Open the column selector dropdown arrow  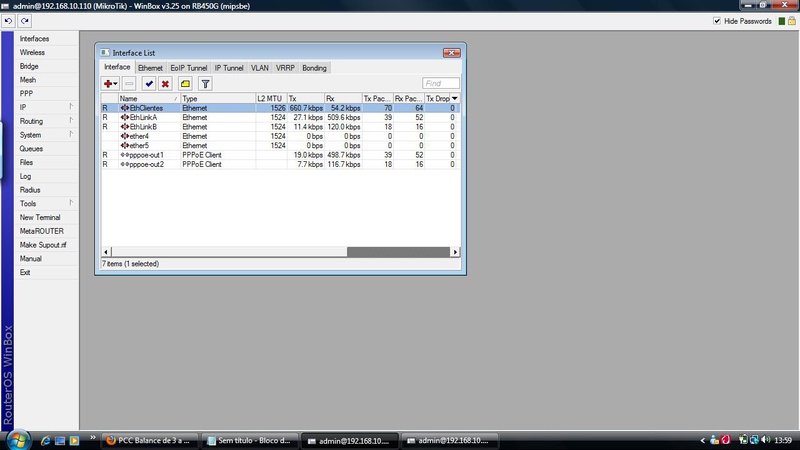pyautogui.click(x=455, y=98)
